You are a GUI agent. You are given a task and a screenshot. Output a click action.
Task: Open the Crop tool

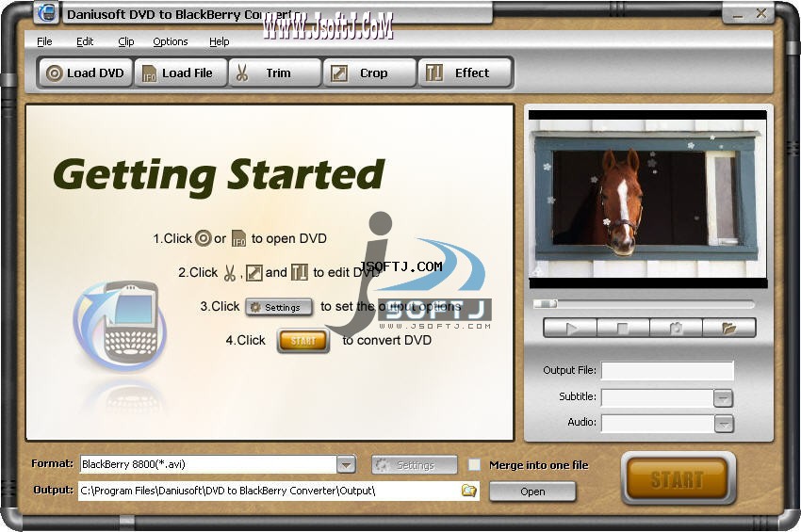369,73
